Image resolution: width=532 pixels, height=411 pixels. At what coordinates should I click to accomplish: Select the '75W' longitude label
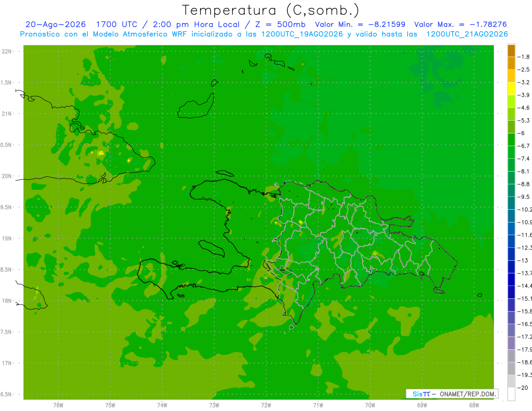110,405
